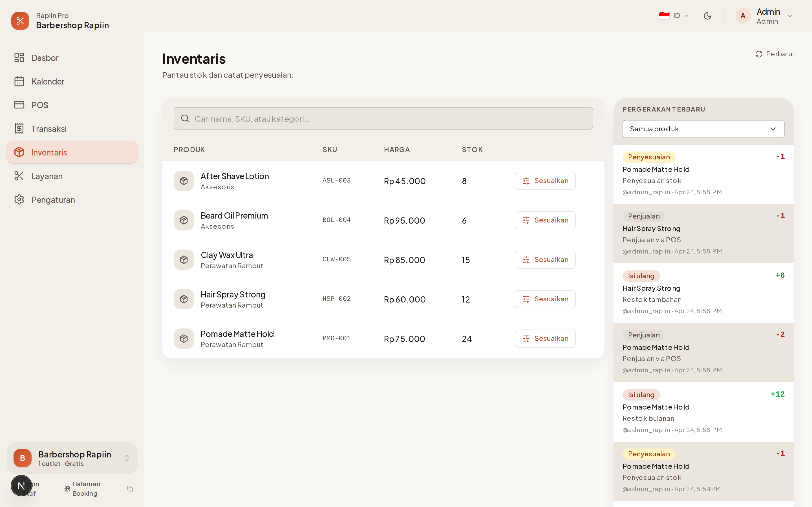Viewport: 812px width, 507px height.
Task: Copy the booking page link icon
Action: coord(130,489)
